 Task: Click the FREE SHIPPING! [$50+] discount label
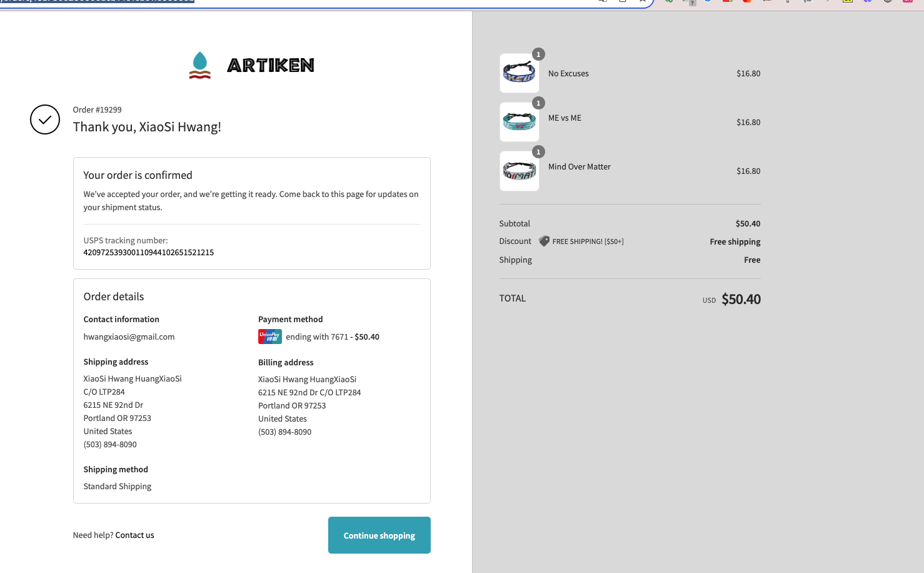pyautogui.click(x=588, y=241)
